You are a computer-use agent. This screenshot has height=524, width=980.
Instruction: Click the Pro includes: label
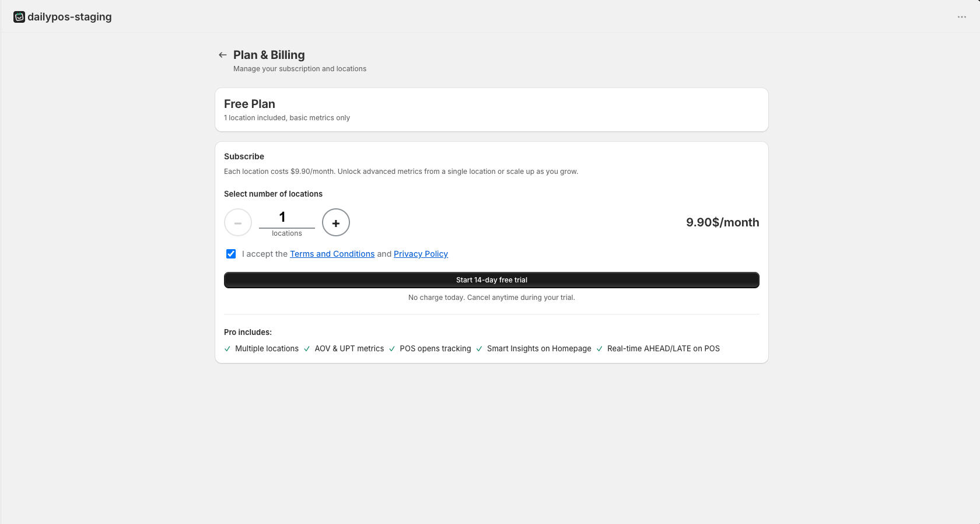click(248, 332)
